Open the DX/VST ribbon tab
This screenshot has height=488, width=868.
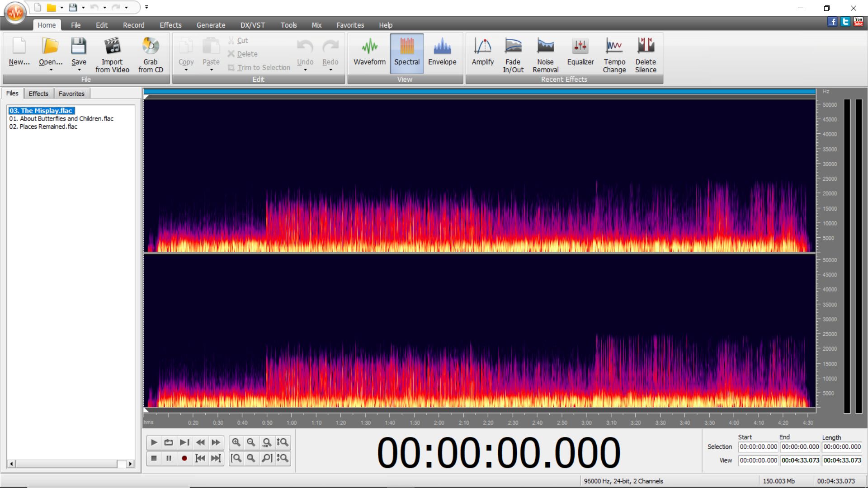point(253,25)
